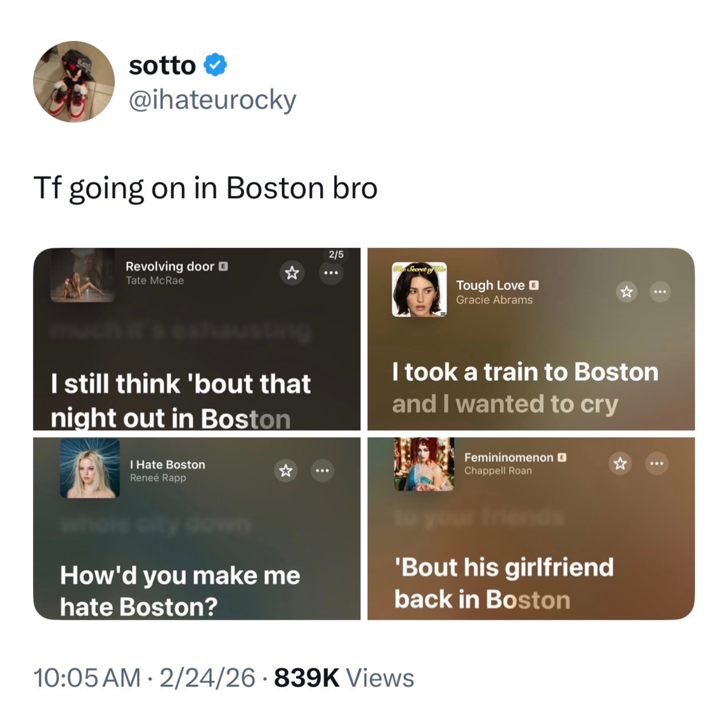
Task: Click the blue verified badge
Action: (215, 65)
